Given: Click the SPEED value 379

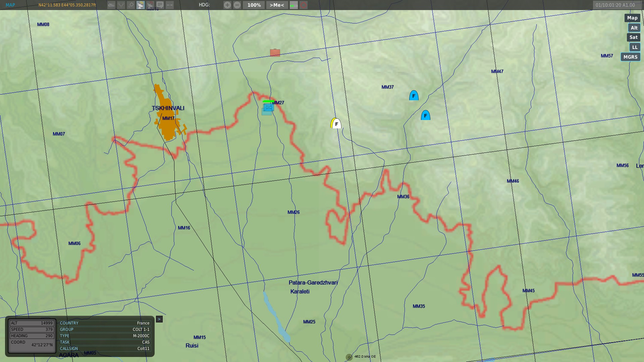Looking at the screenshot, I should point(32,329).
